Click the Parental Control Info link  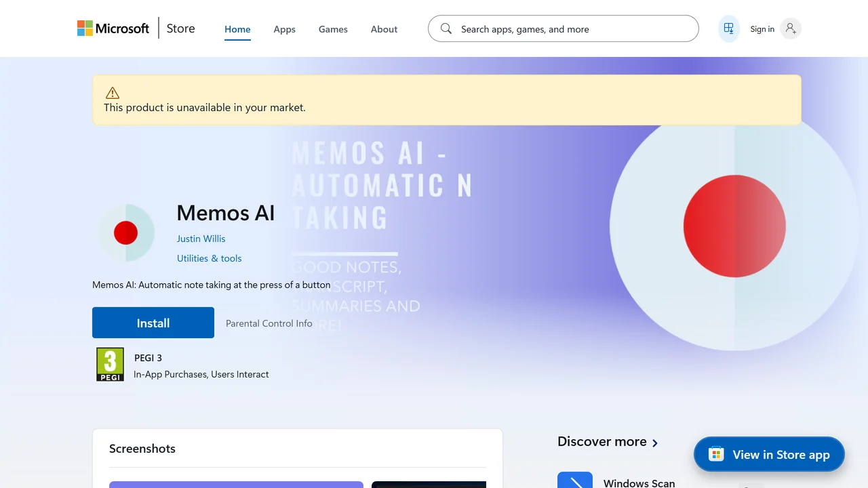coord(269,323)
